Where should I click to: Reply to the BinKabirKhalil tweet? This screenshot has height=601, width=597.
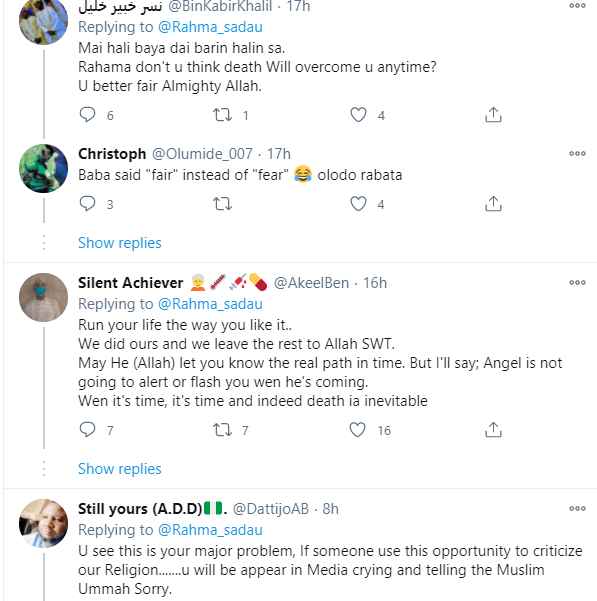pos(87,115)
